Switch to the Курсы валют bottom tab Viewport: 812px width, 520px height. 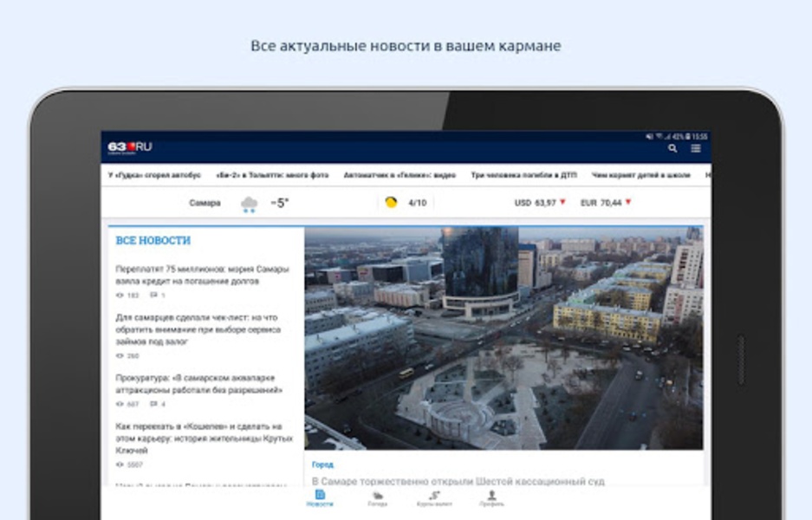tap(434, 498)
